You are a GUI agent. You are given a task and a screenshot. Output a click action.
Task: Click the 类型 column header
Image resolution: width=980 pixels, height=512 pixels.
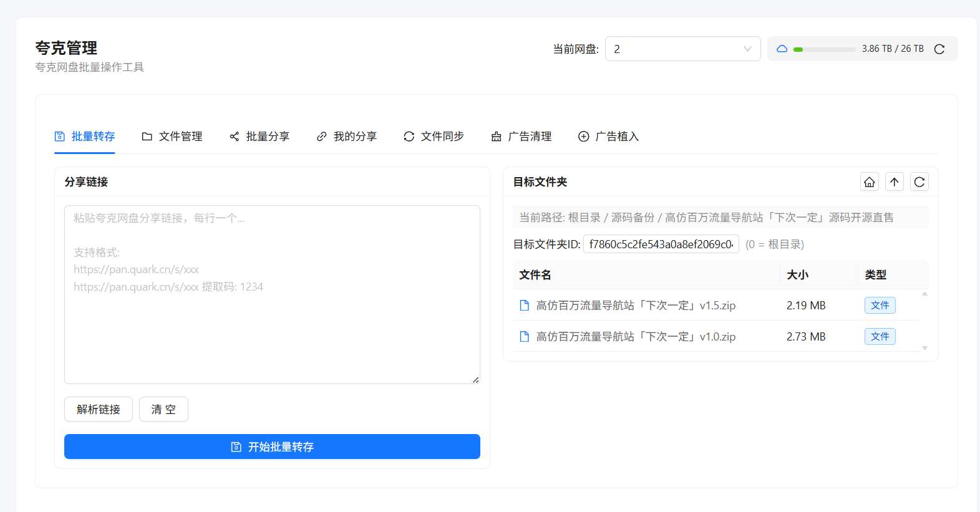(x=876, y=274)
